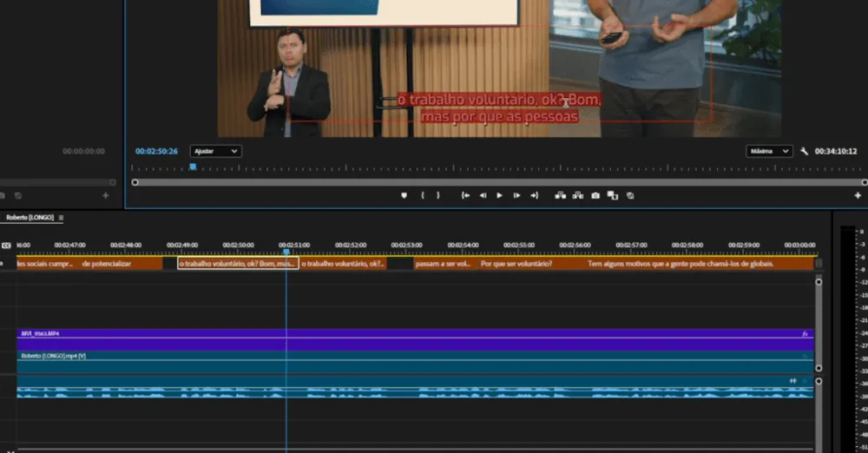Click the left handle of Program zoom bar
868x453 pixels.
pos(135,182)
